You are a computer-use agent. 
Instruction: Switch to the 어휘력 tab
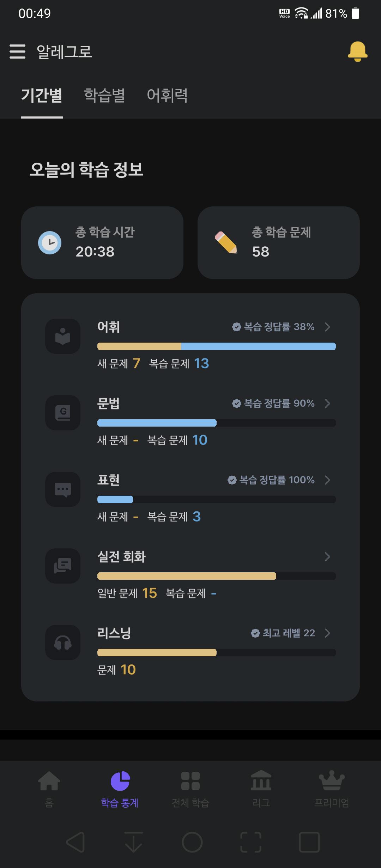167,95
